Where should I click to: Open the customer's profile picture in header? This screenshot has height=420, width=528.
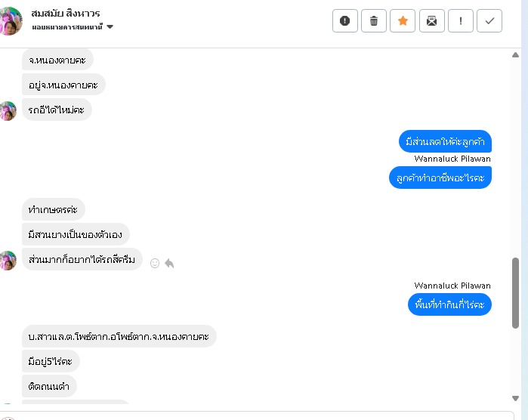coord(11,20)
